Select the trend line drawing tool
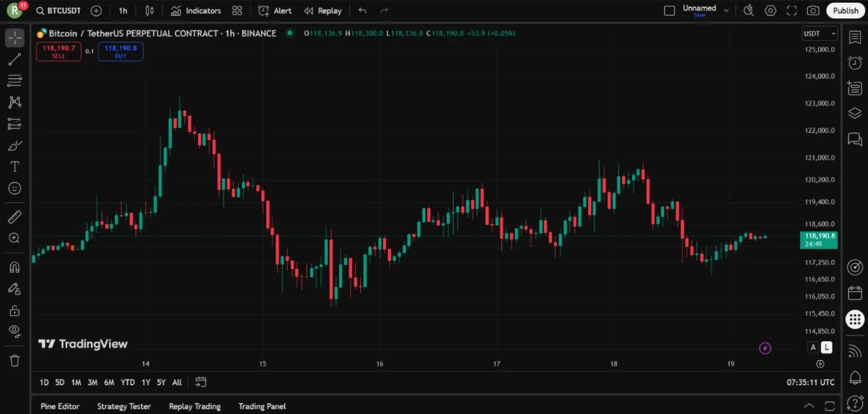Viewport: 868px width, 414px height. coord(15,59)
